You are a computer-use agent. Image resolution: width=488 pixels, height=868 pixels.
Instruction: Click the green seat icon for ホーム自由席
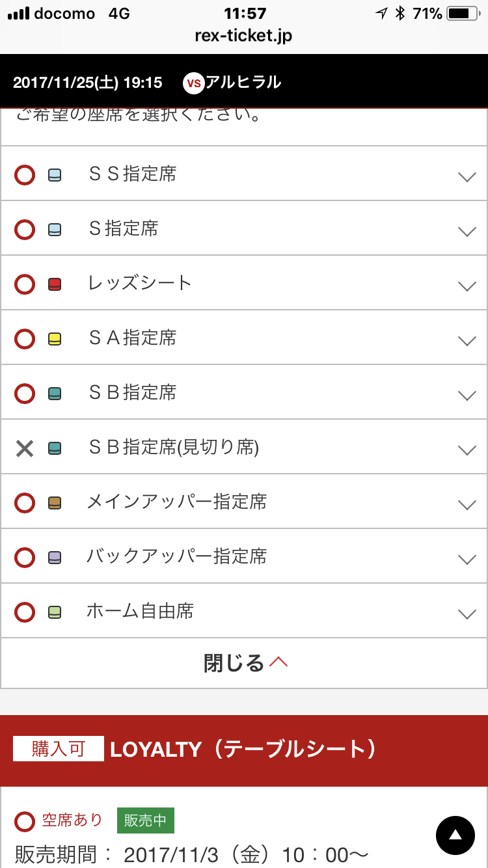coord(55,612)
